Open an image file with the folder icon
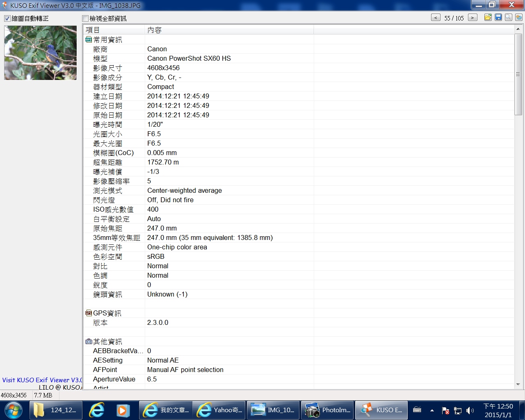Viewport: 525px width, 420px height. [488, 17]
